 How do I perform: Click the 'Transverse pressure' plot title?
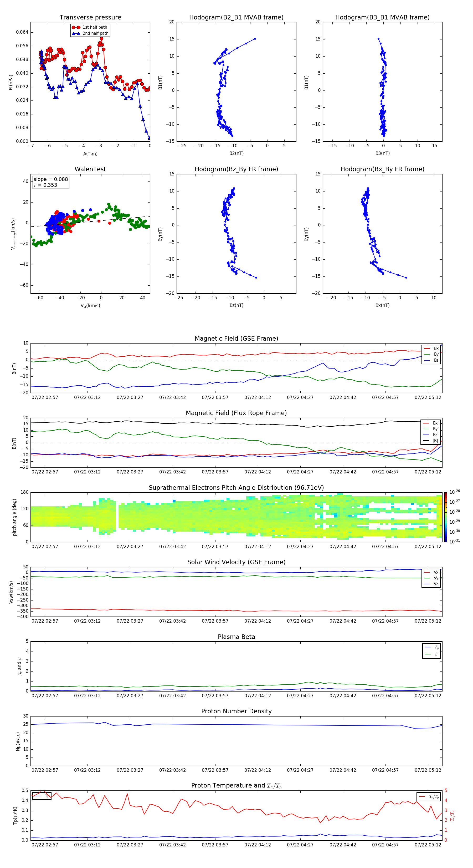90,18
